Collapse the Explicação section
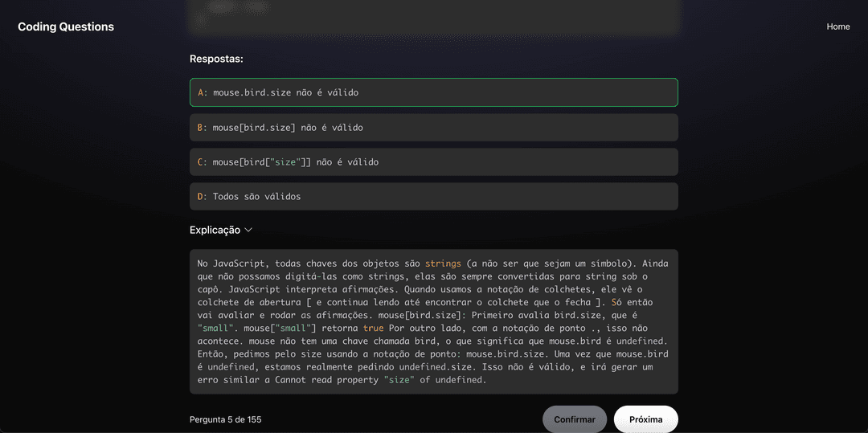Image resolution: width=868 pixels, height=433 pixels. click(x=221, y=230)
